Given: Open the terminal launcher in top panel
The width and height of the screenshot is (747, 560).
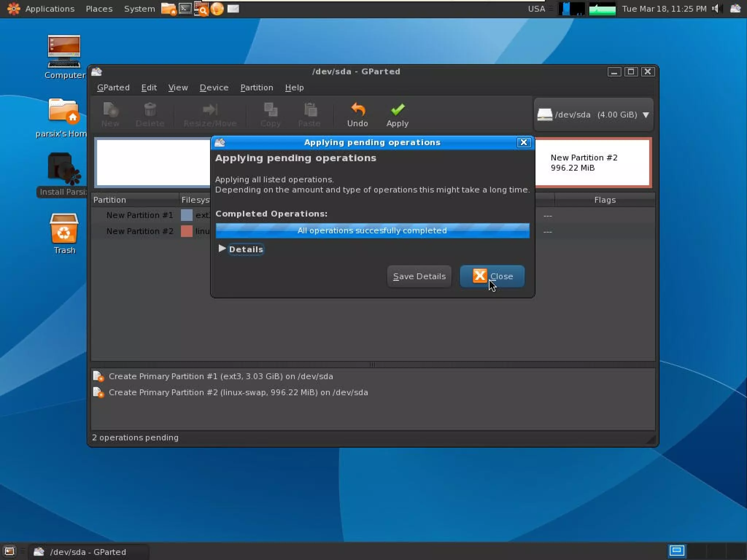Looking at the screenshot, I should [x=185, y=8].
